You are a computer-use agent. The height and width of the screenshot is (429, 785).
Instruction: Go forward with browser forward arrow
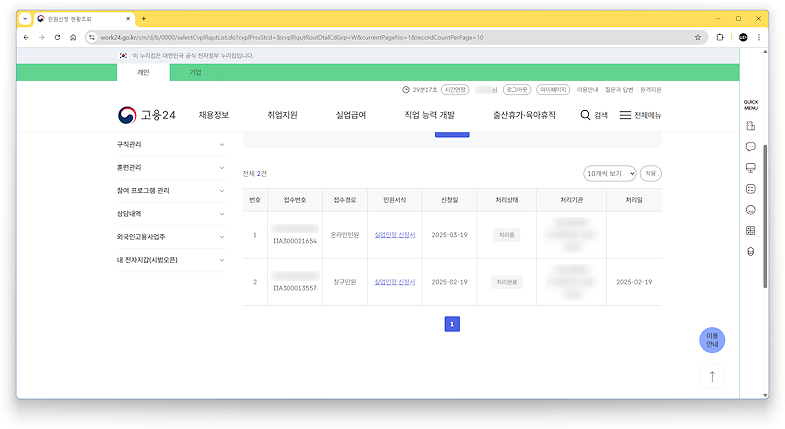coord(42,38)
